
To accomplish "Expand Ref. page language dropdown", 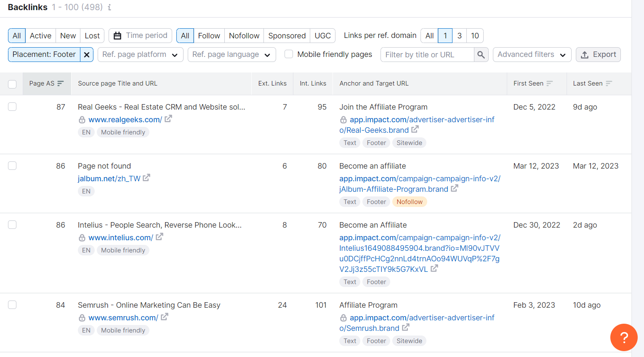I will [x=232, y=54].
